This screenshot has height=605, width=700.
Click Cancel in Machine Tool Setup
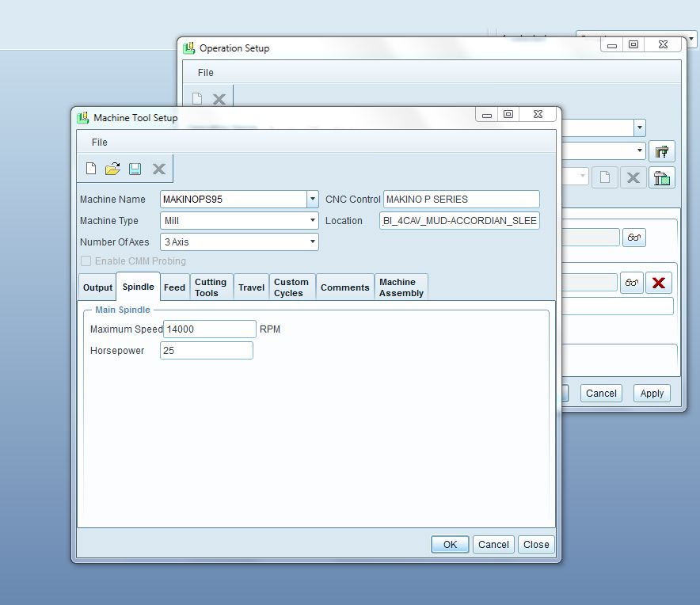tap(493, 544)
